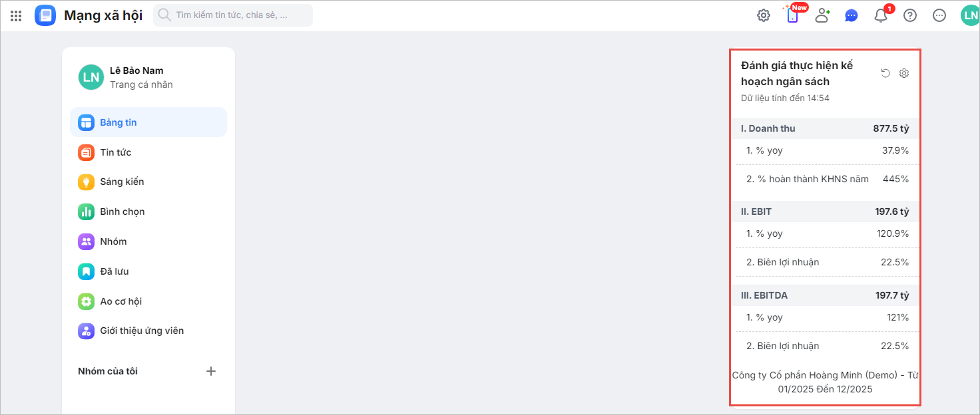Refresh the budget plan widget data
Viewport: 980px width, 415px height.
pyautogui.click(x=885, y=73)
